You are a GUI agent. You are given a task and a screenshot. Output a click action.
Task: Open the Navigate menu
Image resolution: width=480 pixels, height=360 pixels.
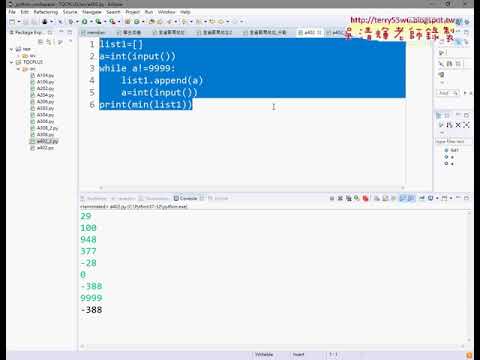[x=92, y=12]
